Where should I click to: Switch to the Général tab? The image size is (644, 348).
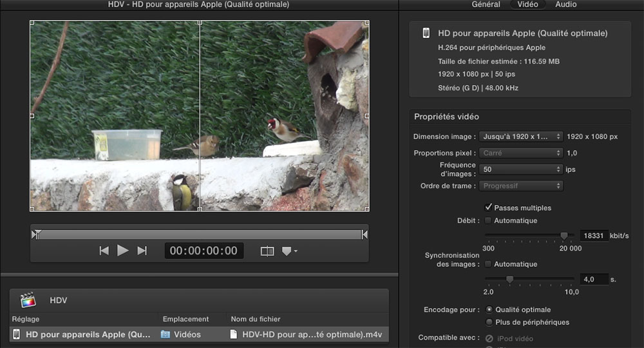click(486, 5)
